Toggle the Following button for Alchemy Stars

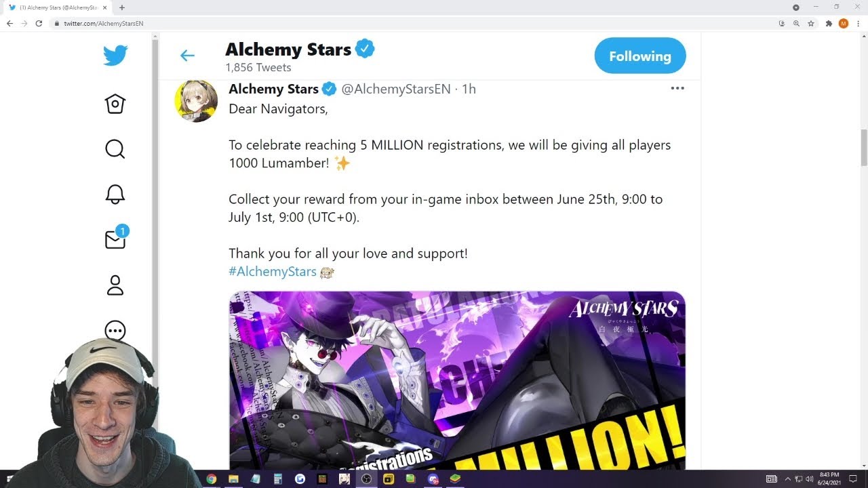[x=640, y=56]
